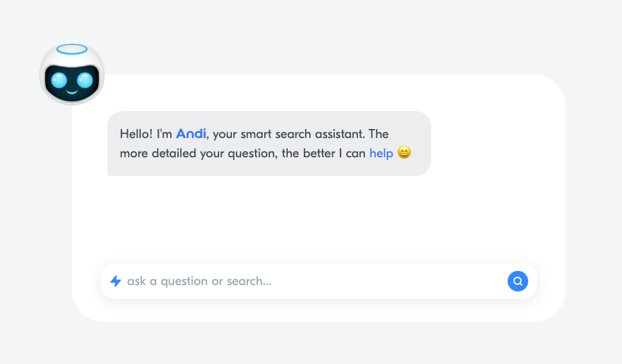Screen dimensions: 622x364
Task: Click the robot's smiling mouth
Action: 72,92
